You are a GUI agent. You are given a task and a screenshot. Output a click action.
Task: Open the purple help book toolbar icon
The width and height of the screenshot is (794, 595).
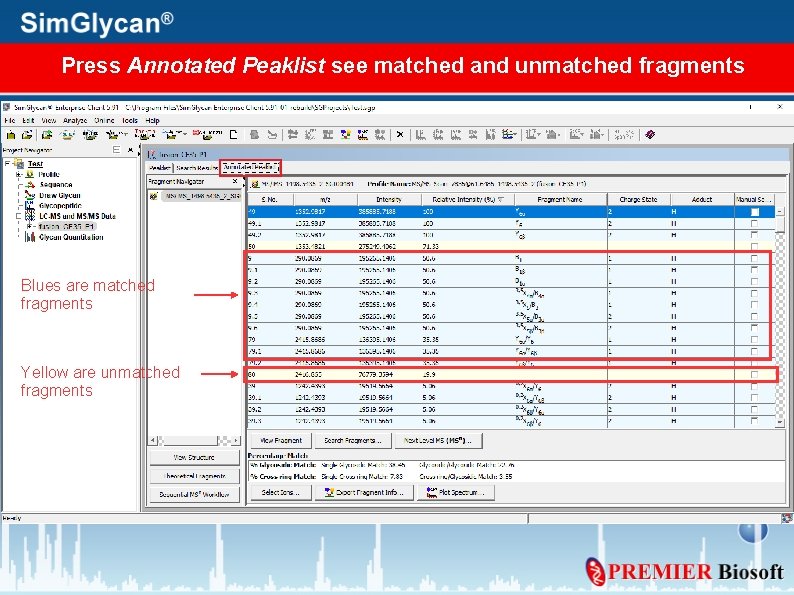click(x=650, y=135)
